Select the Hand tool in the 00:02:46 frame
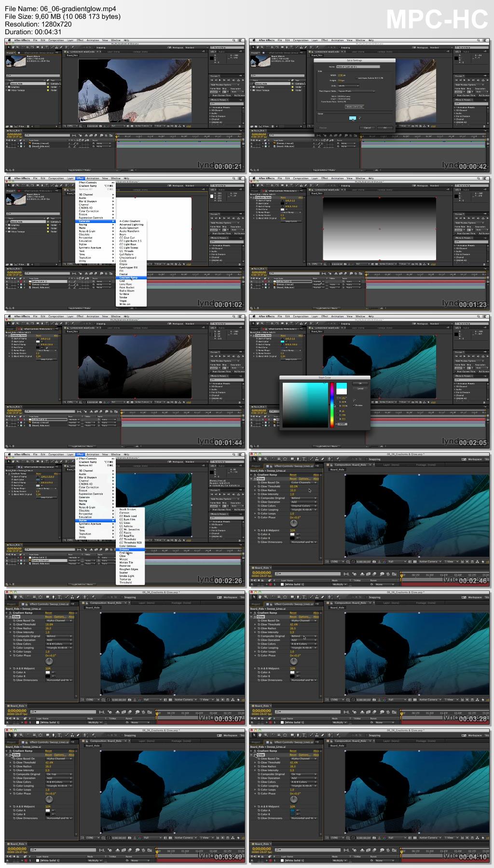This screenshot has height=868, width=494. (x=260, y=459)
